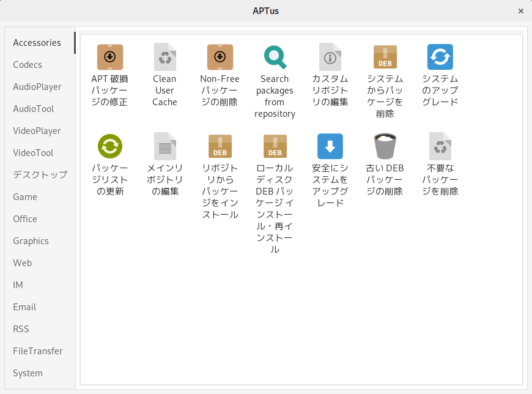Select the IM category
Screen dimensions: 532x394
click(40, 285)
